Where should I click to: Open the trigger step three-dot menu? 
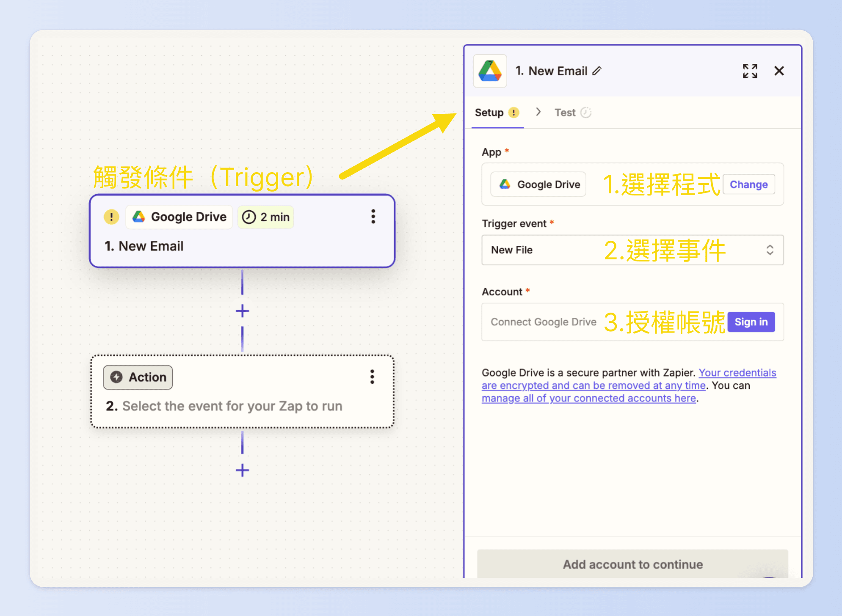point(373,217)
